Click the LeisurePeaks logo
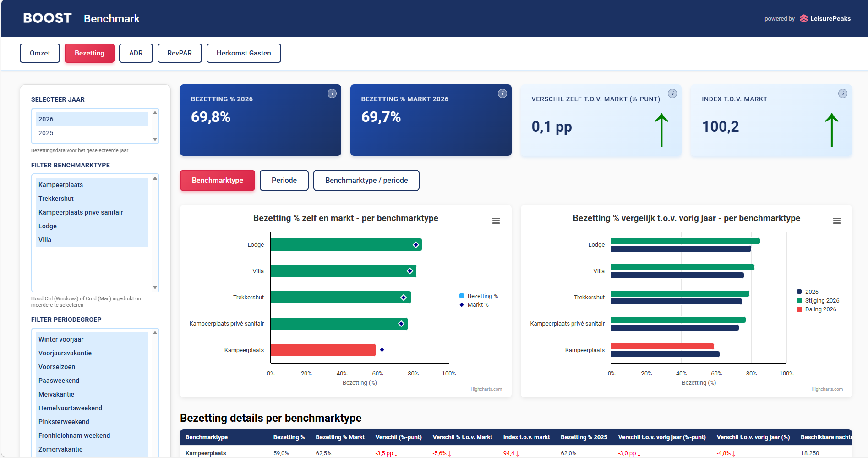868x458 pixels. coord(825,19)
